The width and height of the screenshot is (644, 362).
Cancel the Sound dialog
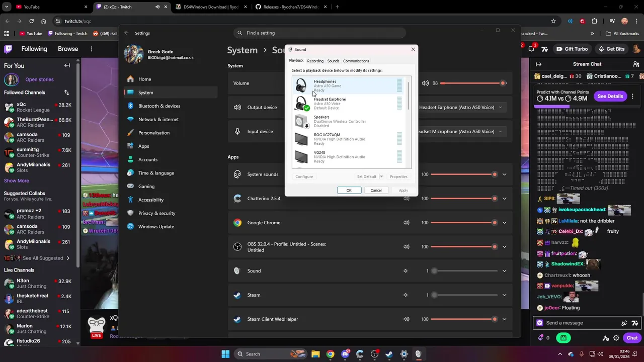point(376,191)
